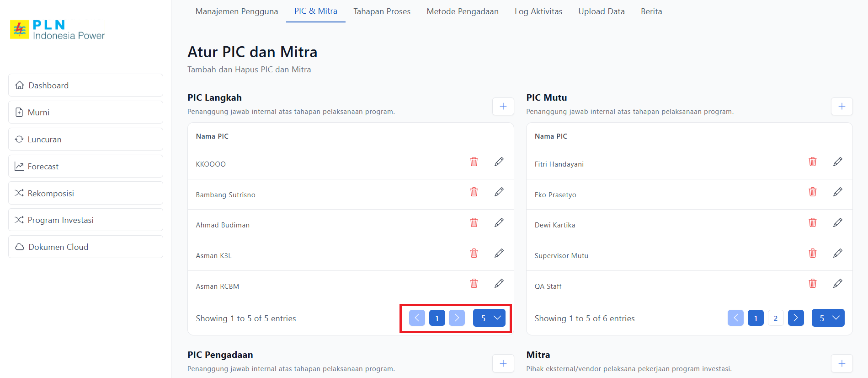Add a new PIC Langkah with plus button
This screenshot has height=378, width=868.
pyautogui.click(x=503, y=107)
